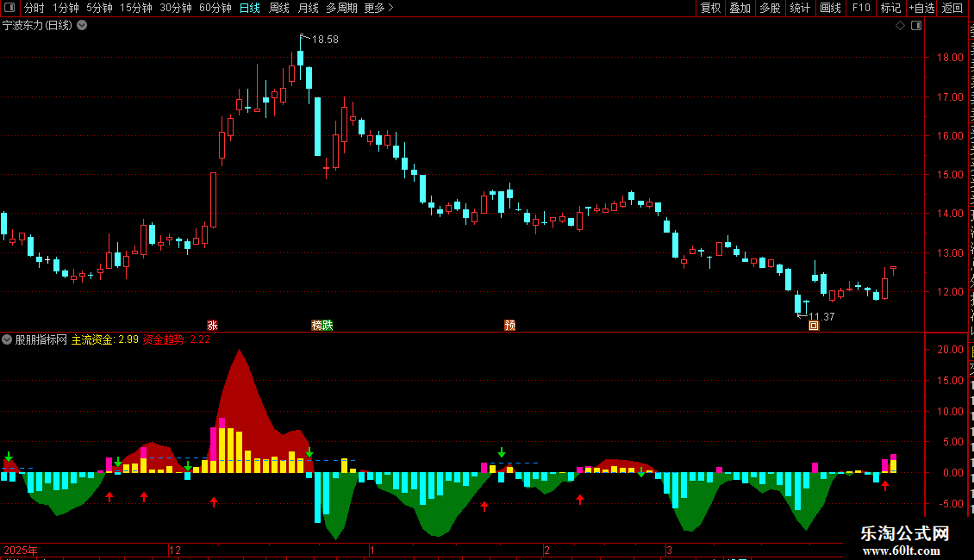Image resolution: width=974 pixels, height=560 pixels.
Task: Click the 18.58 high price label
Action: tap(325, 39)
